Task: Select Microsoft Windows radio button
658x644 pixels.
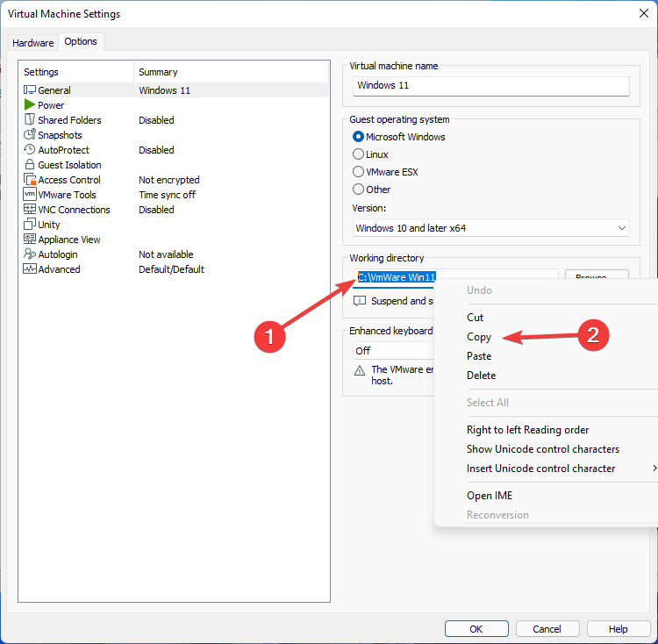Action: click(x=358, y=137)
